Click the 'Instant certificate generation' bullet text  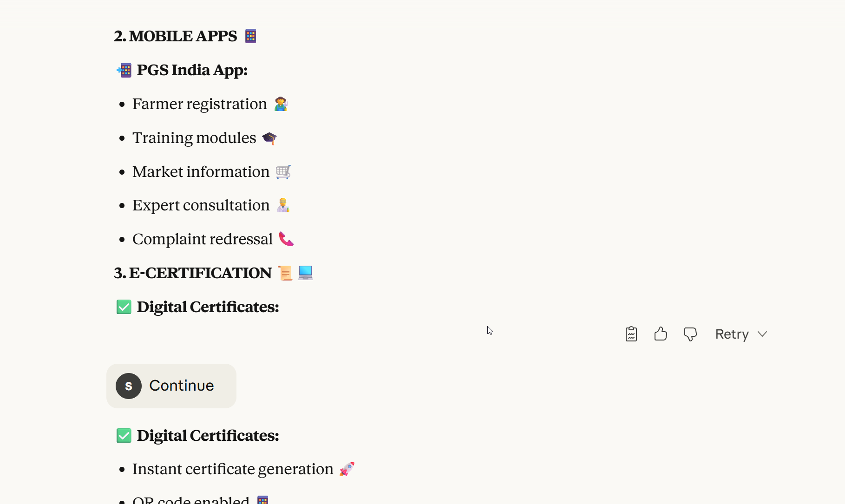pos(233,469)
